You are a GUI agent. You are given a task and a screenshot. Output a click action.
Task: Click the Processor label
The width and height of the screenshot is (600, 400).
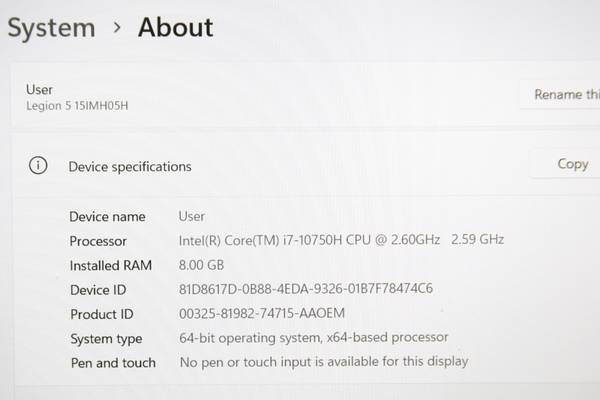pyautogui.click(x=98, y=241)
